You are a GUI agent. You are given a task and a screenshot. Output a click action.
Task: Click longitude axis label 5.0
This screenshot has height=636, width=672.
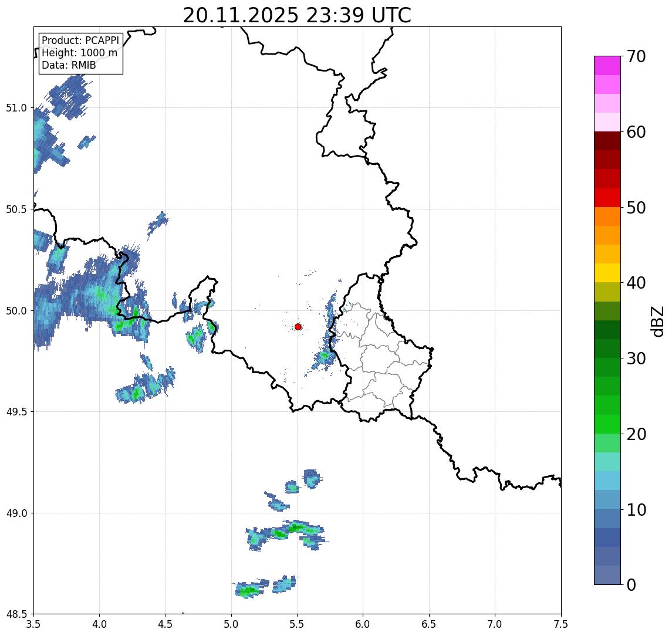coord(231,624)
